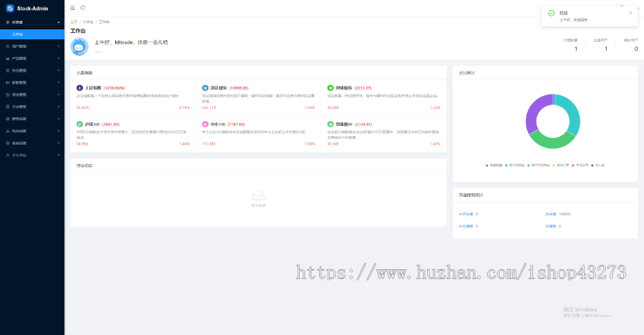This screenshot has width=644, height=335.
Task: Click the 今日提现 link
Action: [466, 226]
